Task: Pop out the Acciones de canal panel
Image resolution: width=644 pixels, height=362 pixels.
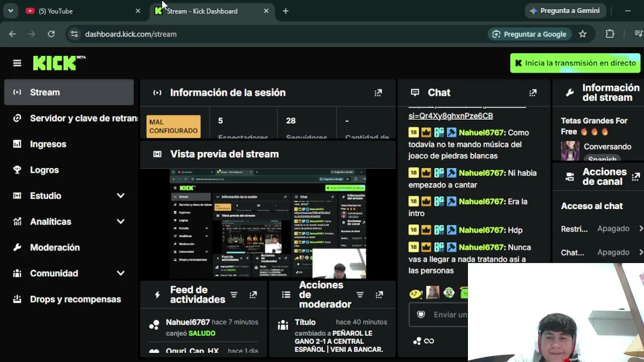Action: 636,176
